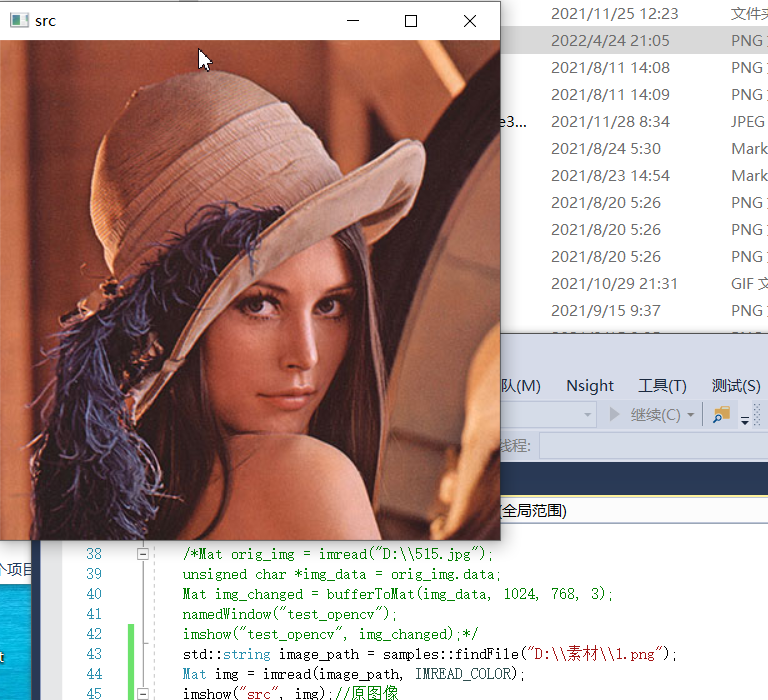Image resolution: width=768 pixels, height=700 pixels.
Task: Click line number 40 in the editor
Action: point(94,594)
